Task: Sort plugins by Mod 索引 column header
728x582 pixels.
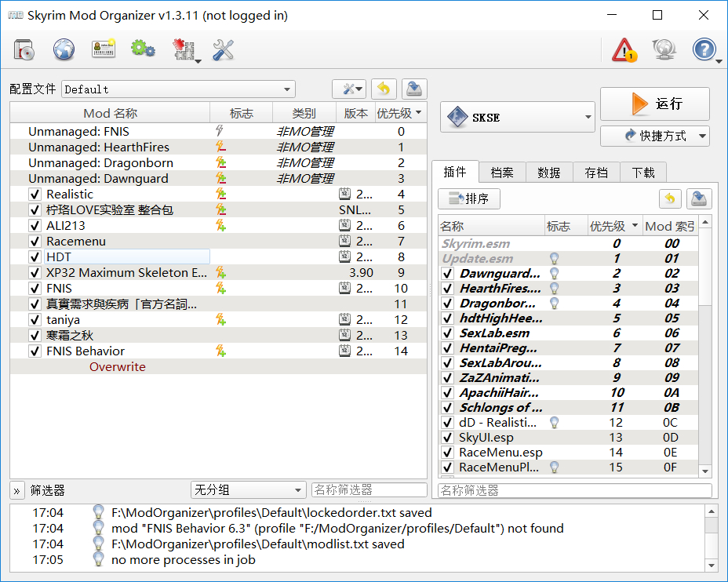Action: (671, 226)
